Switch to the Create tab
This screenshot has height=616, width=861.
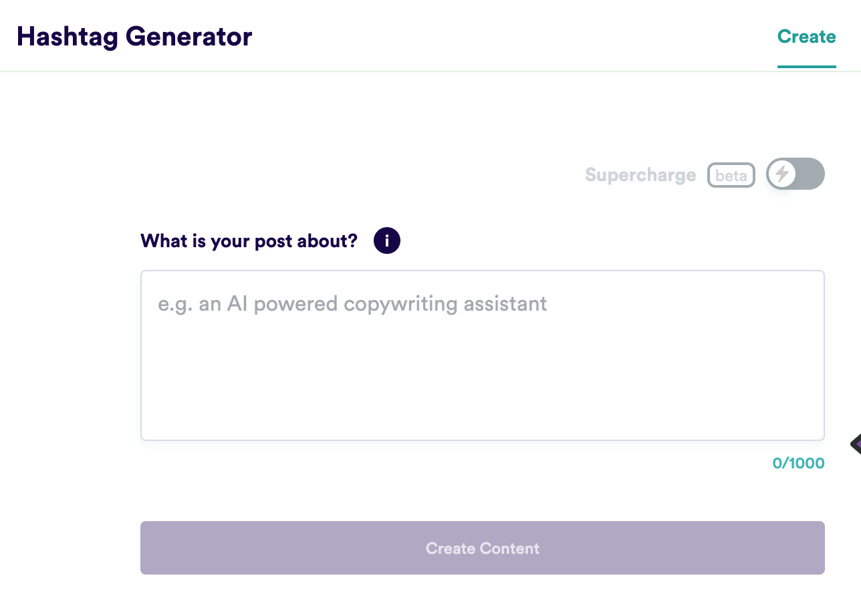(x=806, y=36)
